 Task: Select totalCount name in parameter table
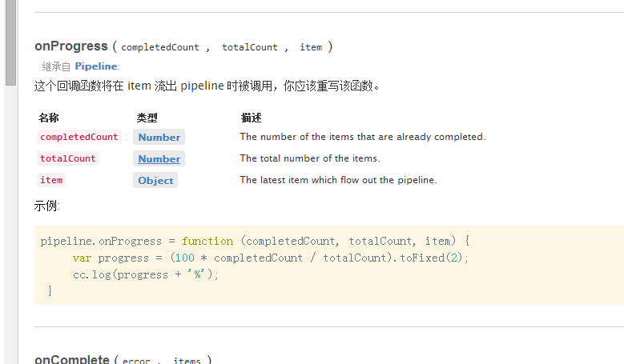coord(68,158)
